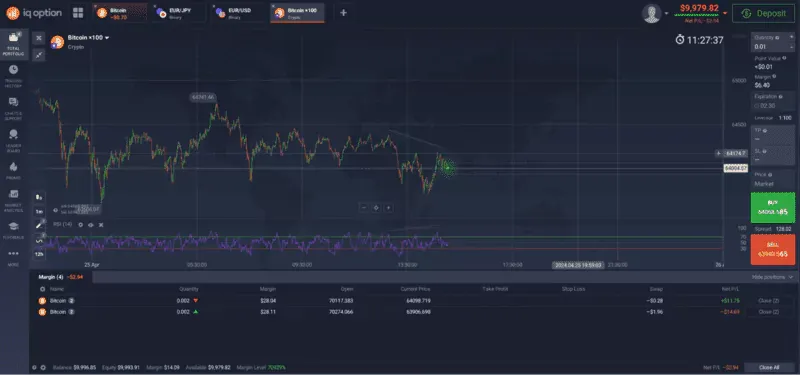Click the 63906.698 current price cell
Viewport: 800px width, 375px height.
pyautogui.click(x=418, y=311)
